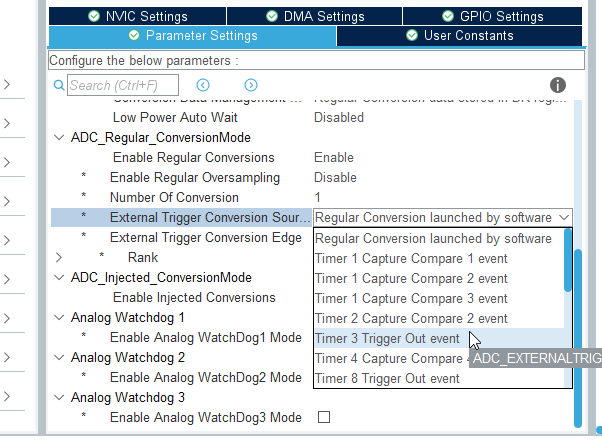Go to previous search result arrow
Viewport: 602px width, 440px height.
tap(203, 85)
